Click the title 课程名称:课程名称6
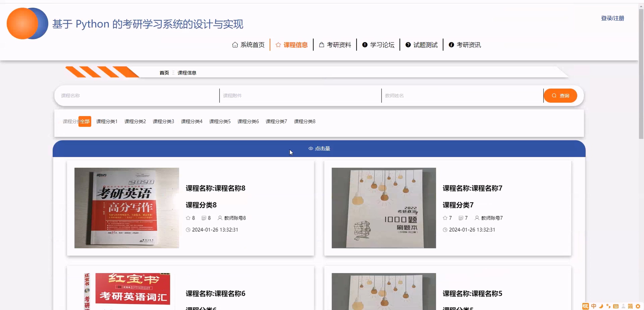 [x=216, y=293]
